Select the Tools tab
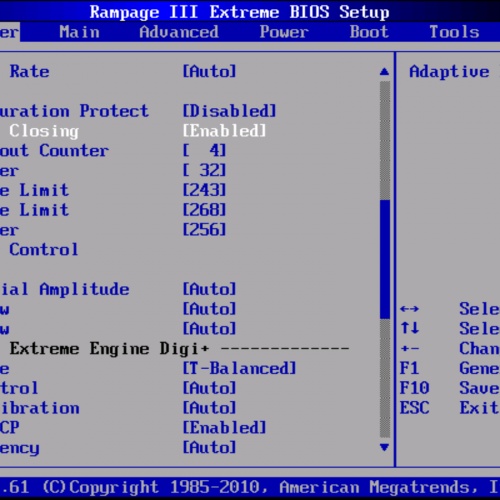Viewport: 500px width, 500px height. (454, 32)
